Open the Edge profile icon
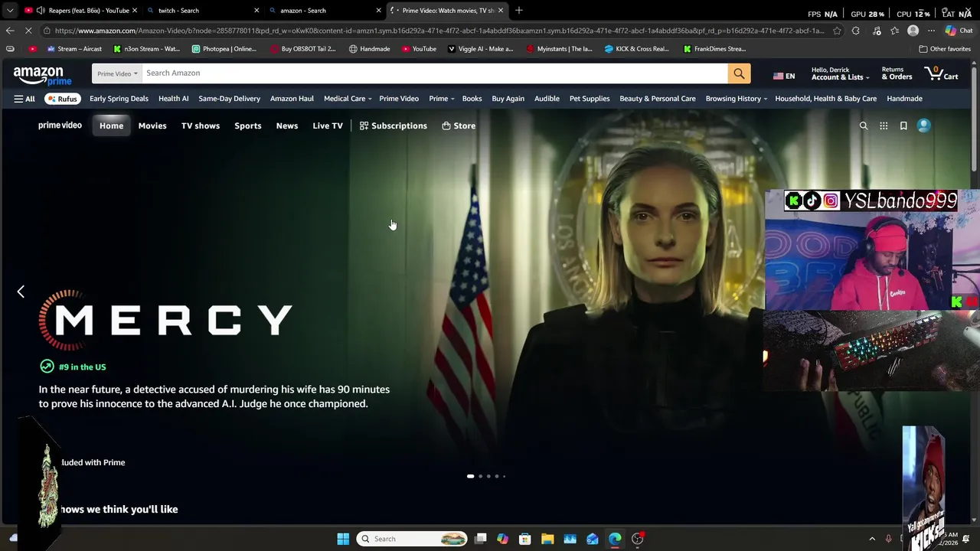 click(x=913, y=31)
